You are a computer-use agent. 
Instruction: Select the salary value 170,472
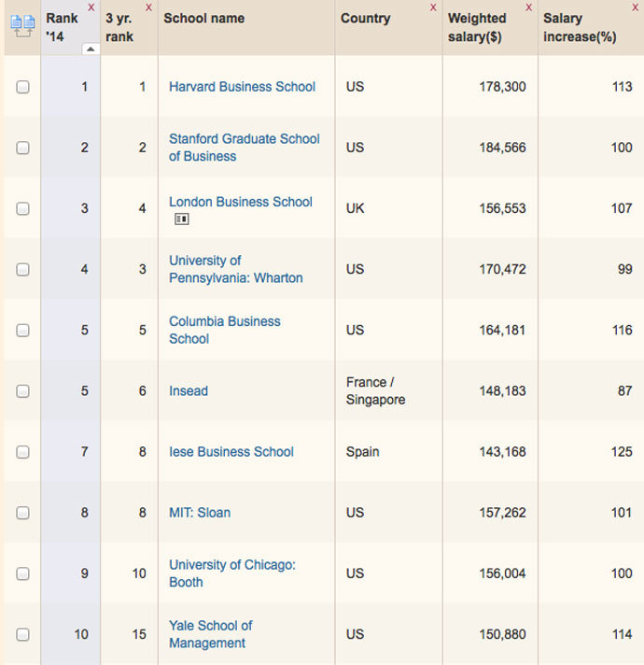[x=502, y=269]
